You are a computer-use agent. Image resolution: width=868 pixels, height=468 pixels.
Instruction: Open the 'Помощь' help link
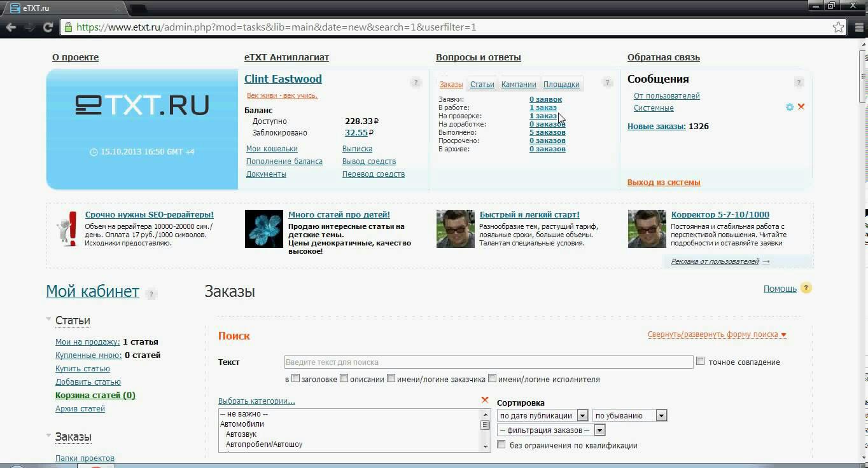pos(780,289)
